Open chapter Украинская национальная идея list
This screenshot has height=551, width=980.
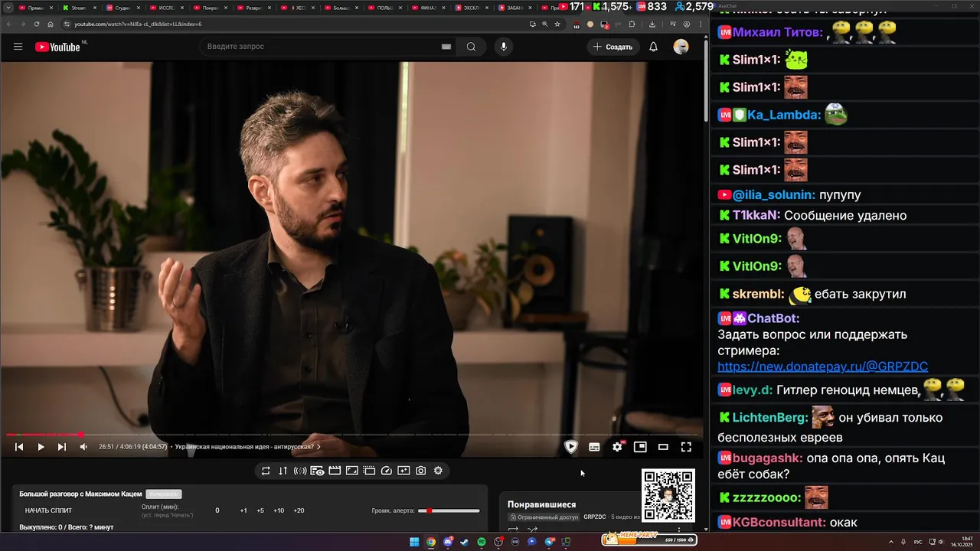click(x=248, y=447)
